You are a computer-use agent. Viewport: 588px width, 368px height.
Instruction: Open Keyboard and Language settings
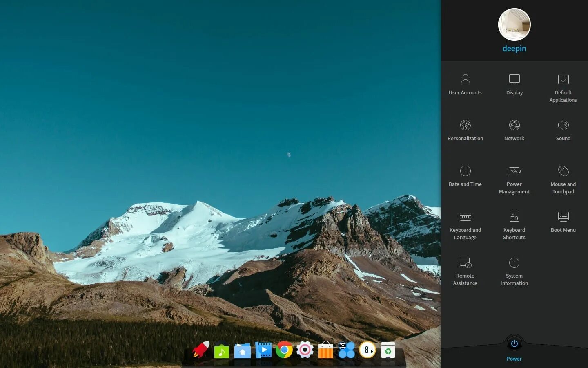[x=465, y=225]
